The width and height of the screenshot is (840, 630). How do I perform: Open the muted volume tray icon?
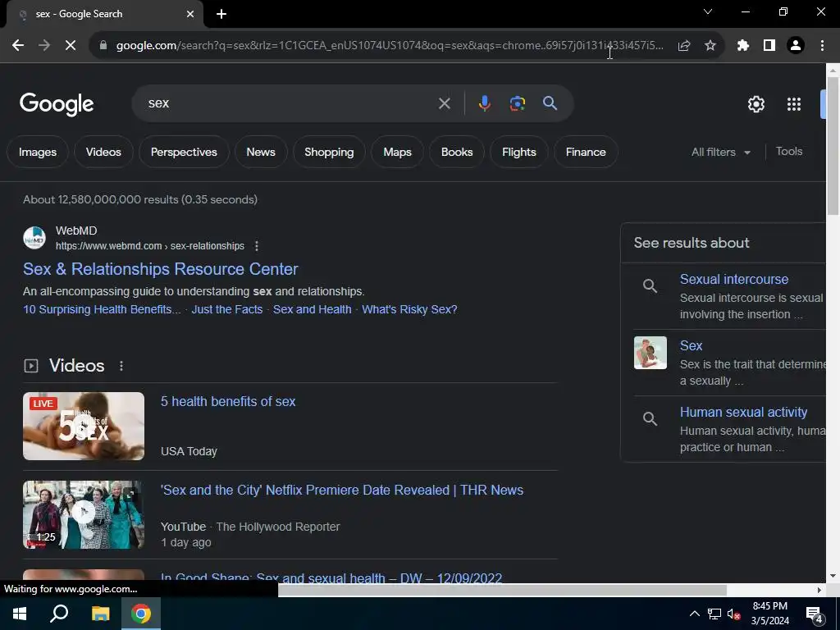[733, 614]
